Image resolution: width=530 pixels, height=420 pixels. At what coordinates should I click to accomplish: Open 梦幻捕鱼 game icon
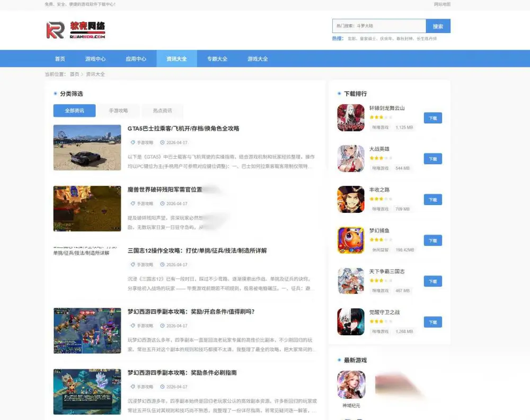[351, 240]
